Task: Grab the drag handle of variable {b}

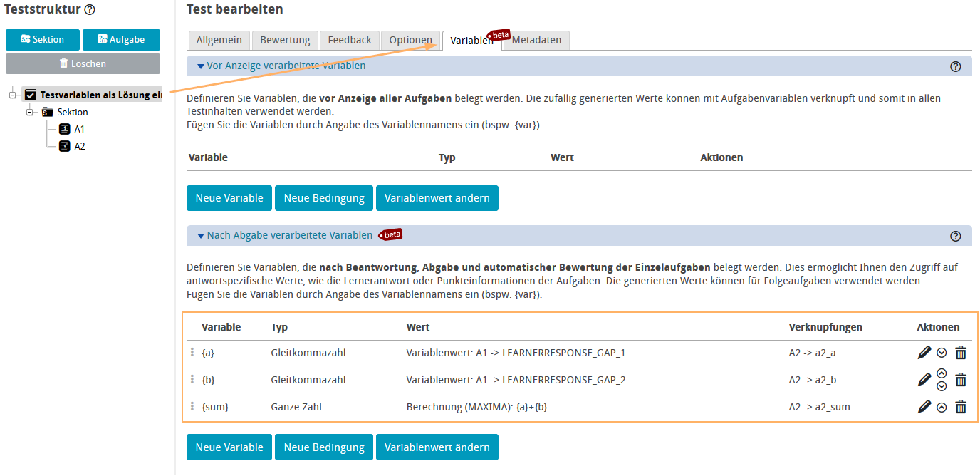Action: [192, 380]
